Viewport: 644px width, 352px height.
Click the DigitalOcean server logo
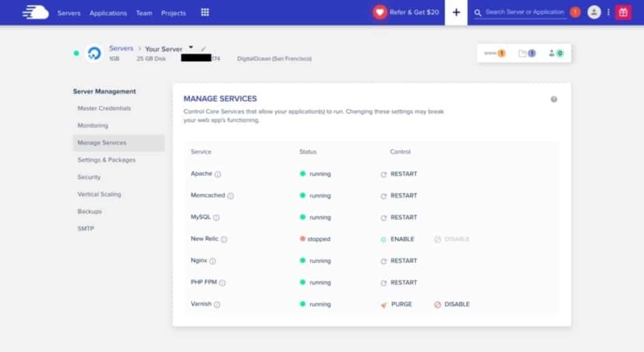pyautogui.click(x=94, y=53)
